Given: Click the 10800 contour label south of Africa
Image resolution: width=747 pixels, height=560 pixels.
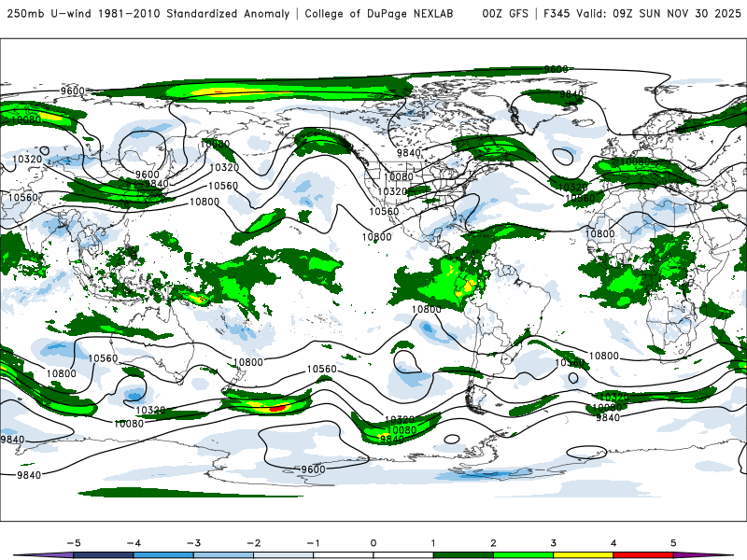Looking at the screenshot, I should pos(603,357).
